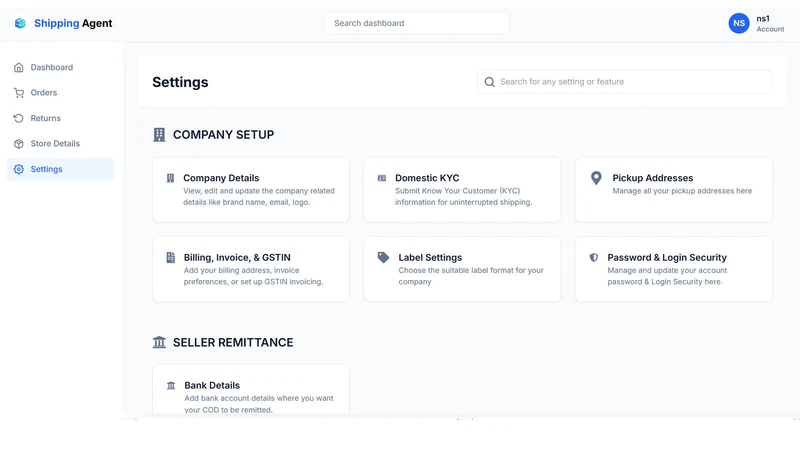Select Store Details in the sidebar
This screenshot has height=450, width=800.
point(61,144)
